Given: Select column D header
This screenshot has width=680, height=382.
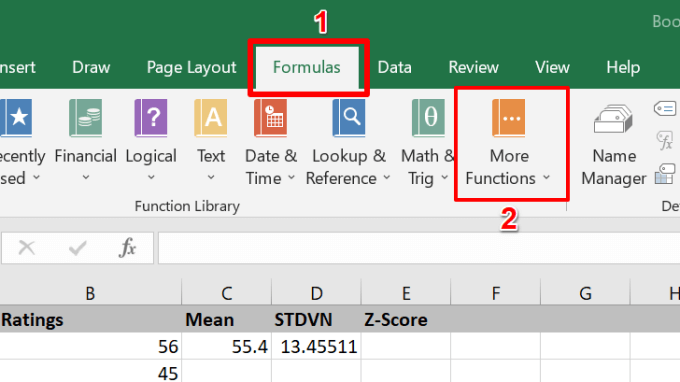Looking at the screenshot, I should (316, 294).
